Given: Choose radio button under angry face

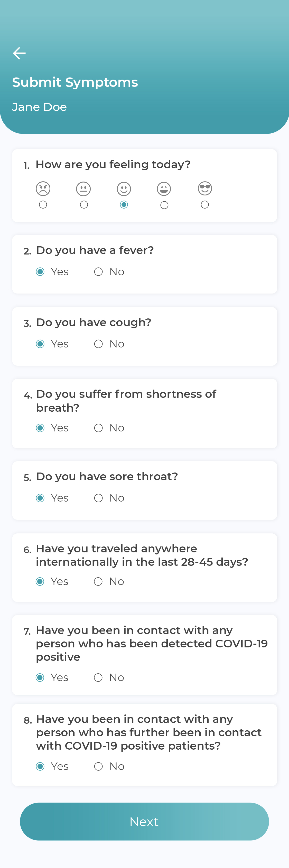Looking at the screenshot, I should tap(43, 204).
